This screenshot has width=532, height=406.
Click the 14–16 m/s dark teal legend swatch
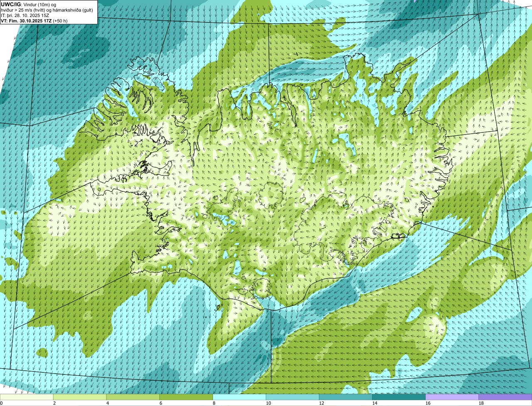(x=399, y=397)
